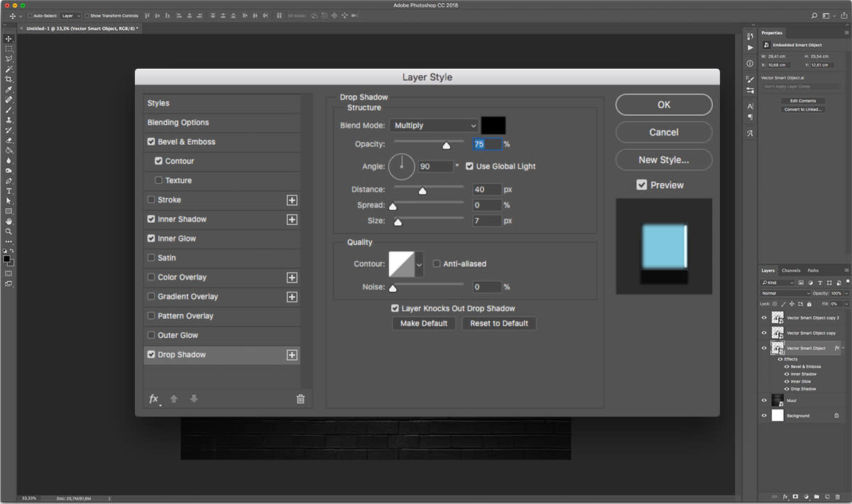Uncheck the Preview checkbox
Viewport: 852px width, 504px height.
click(x=642, y=185)
